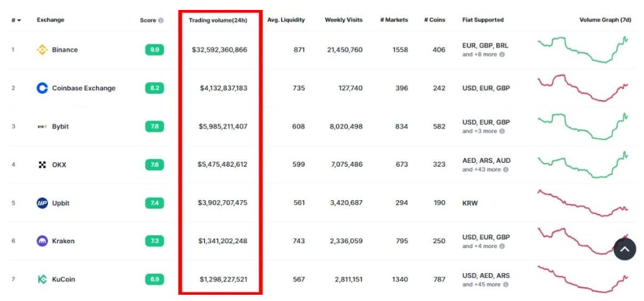Open Upbit's 7d volume graph
The width and height of the screenshot is (644, 301).
(x=582, y=203)
